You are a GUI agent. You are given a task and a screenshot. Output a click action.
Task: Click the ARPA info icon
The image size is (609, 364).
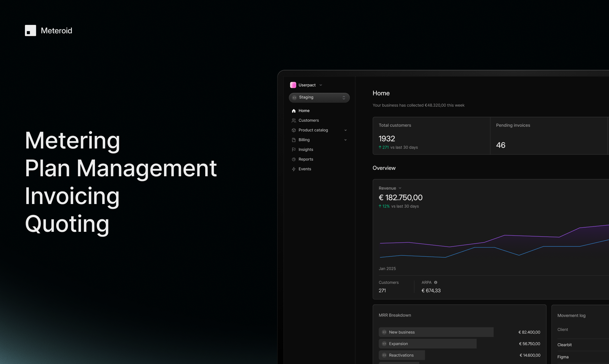pyautogui.click(x=436, y=282)
